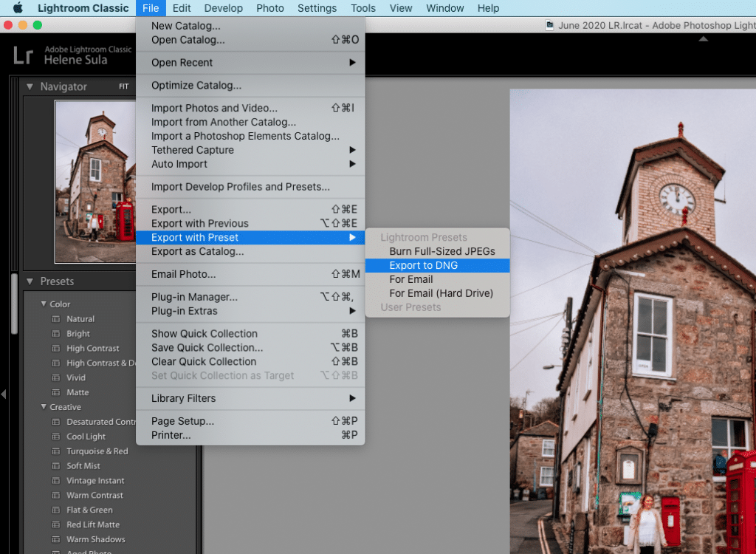Apply the Red Lift Matte preset

tap(93, 525)
